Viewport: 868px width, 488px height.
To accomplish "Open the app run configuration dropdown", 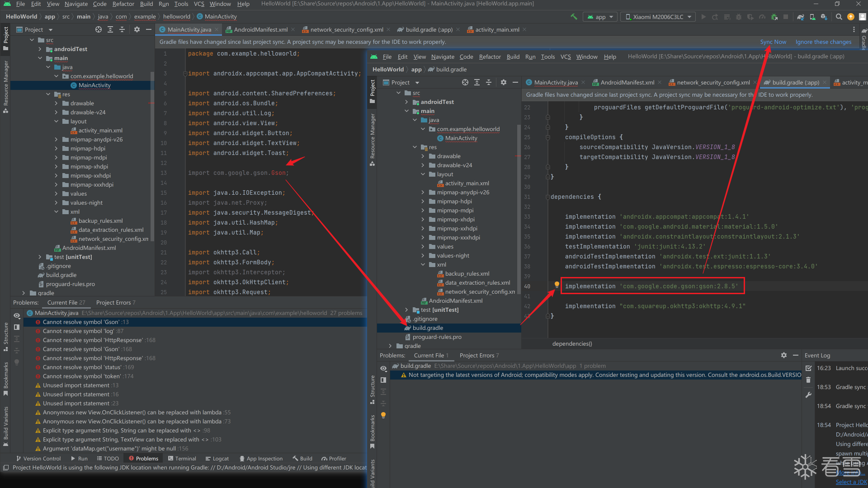I will pos(600,17).
